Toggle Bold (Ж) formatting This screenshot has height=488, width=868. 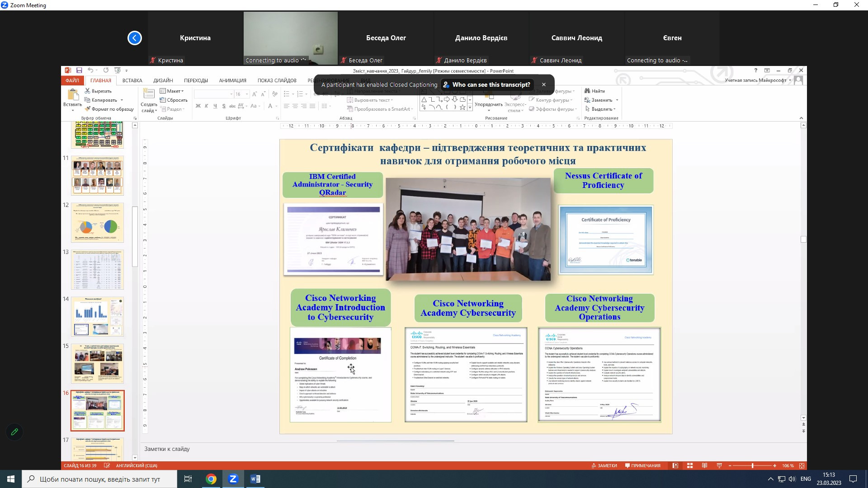click(198, 106)
